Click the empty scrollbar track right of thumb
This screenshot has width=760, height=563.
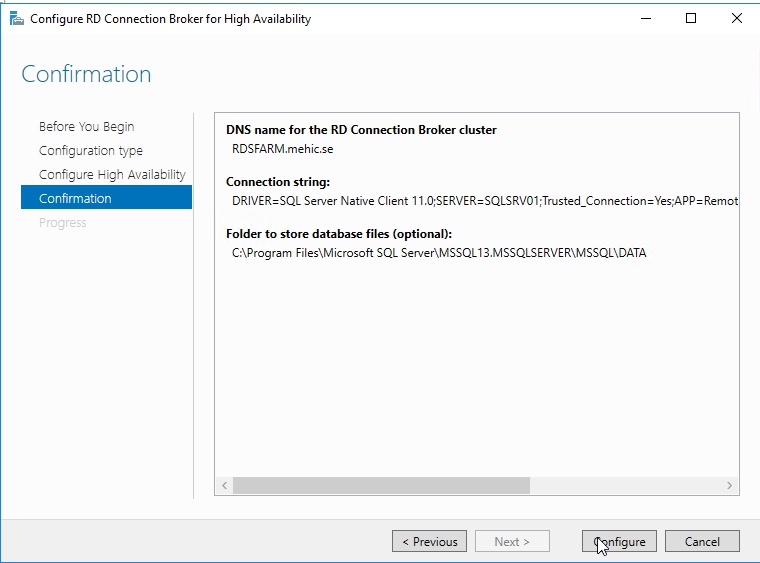(625, 486)
